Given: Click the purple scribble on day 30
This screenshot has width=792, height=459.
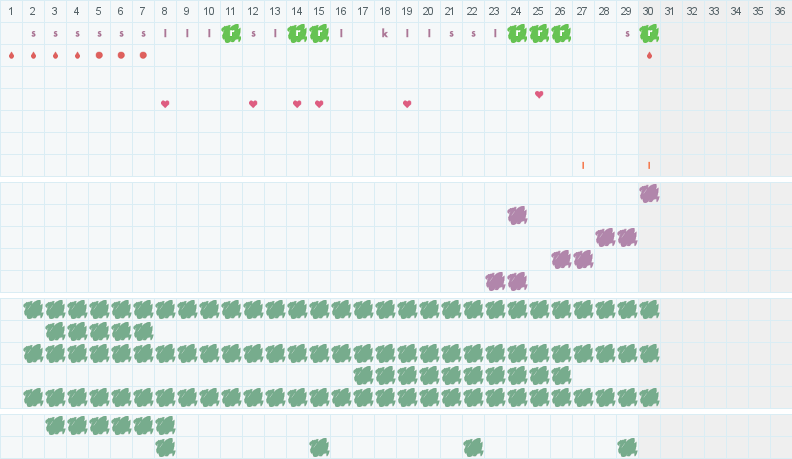Looking at the screenshot, I should [649, 193].
